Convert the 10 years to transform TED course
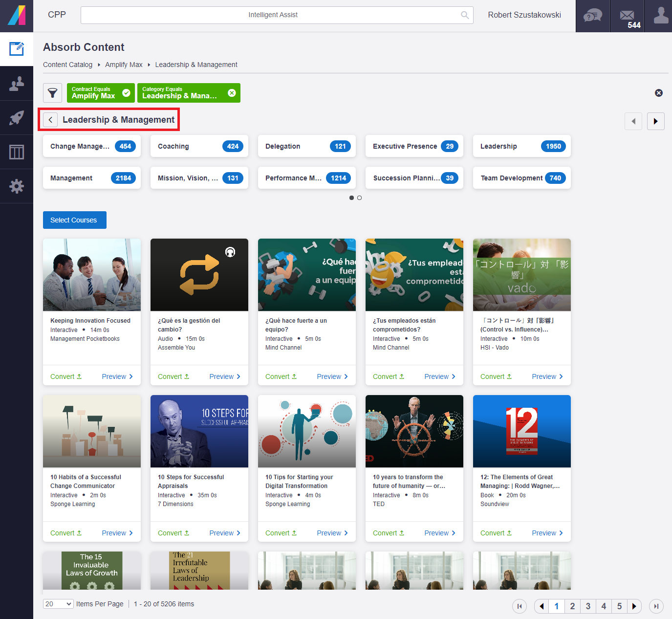 (389, 533)
